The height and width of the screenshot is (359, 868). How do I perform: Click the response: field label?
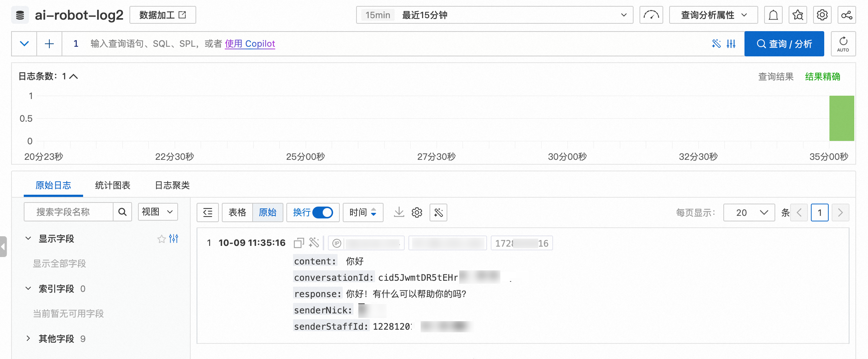(x=318, y=294)
